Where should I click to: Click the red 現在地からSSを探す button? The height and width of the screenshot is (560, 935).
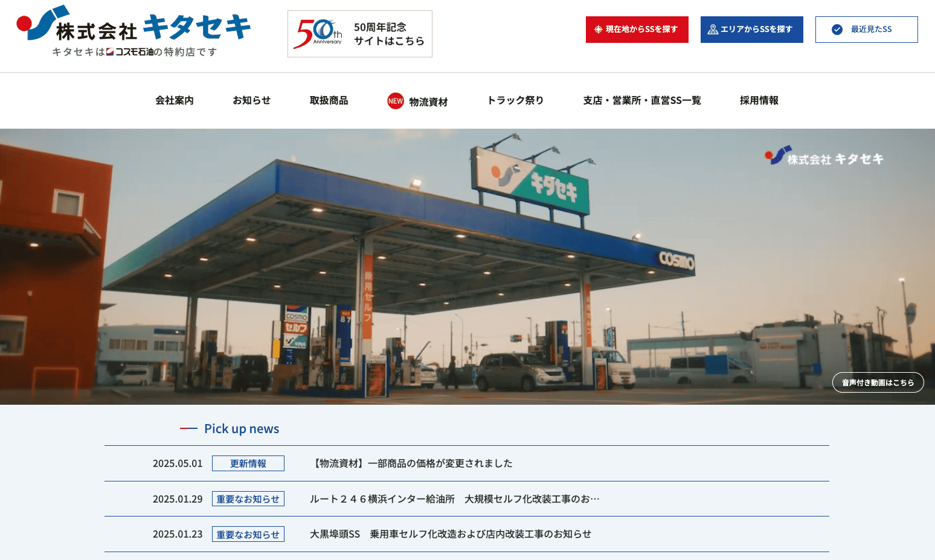[x=637, y=30]
